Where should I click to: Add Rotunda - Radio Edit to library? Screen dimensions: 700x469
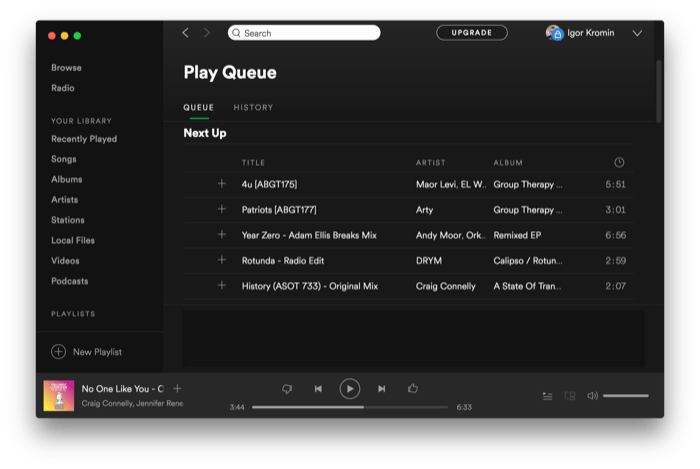coord(222,260)
